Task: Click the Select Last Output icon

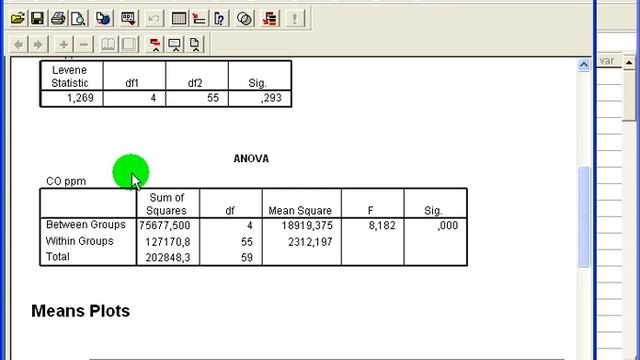Action: (x=270, y=18)
